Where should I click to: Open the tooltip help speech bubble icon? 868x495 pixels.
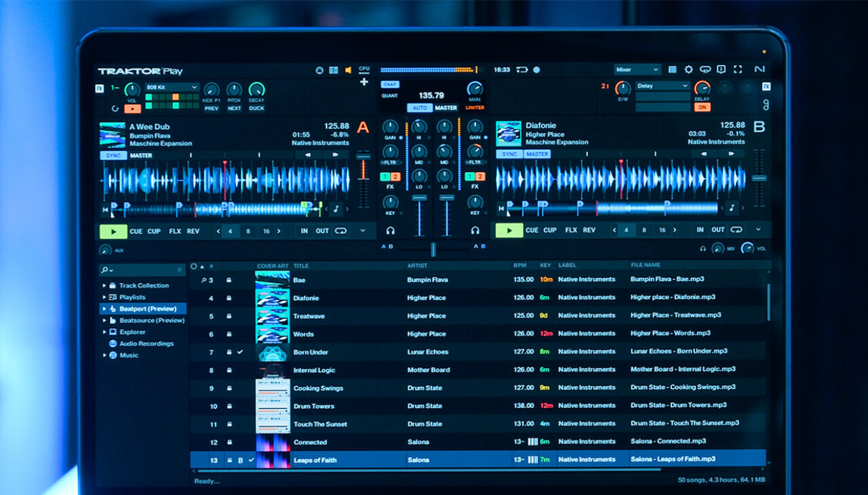705,69
